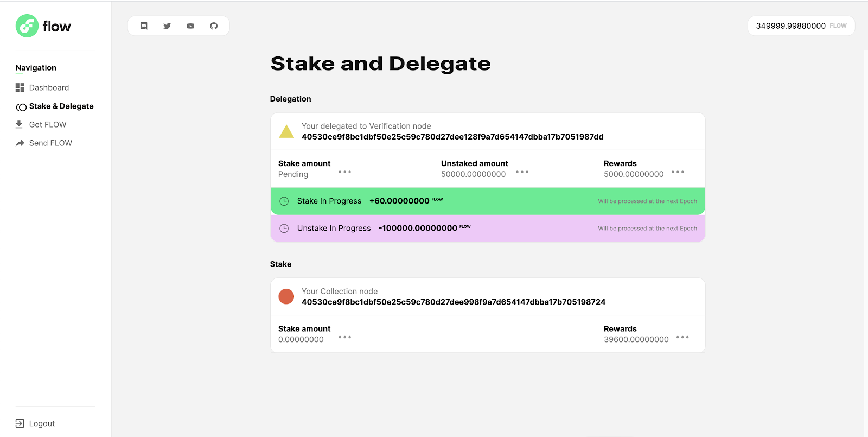Image resolution: width=868 pixels, height=437 pixels.
Task: Open Delegation Stake amount options menu
Action: tap(345, 172)
